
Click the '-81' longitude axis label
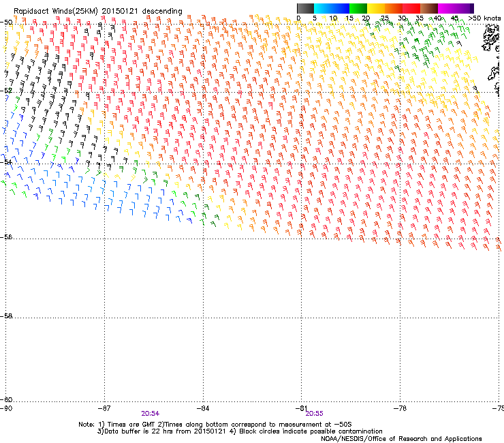coord(302,408)
